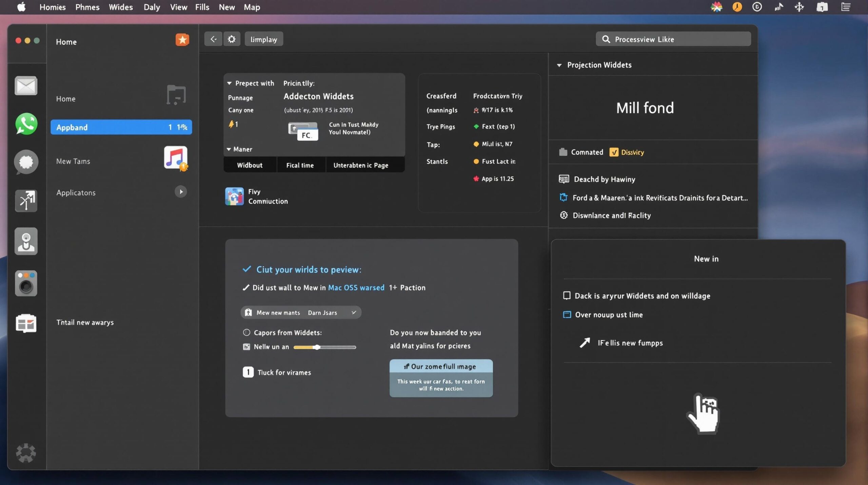This screenshot has width=868, height=485.
Task: Click the colorful pinwheel menu bar icon
Action: [x=716, y=7]
